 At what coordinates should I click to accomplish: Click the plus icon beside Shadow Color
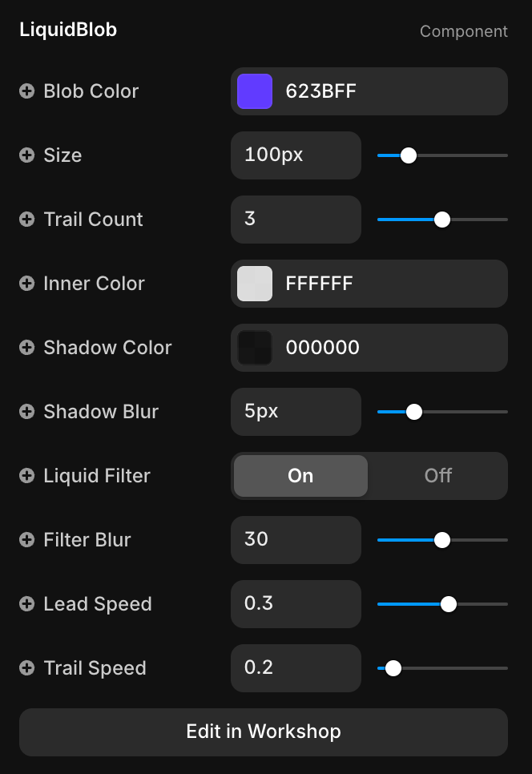27,348
